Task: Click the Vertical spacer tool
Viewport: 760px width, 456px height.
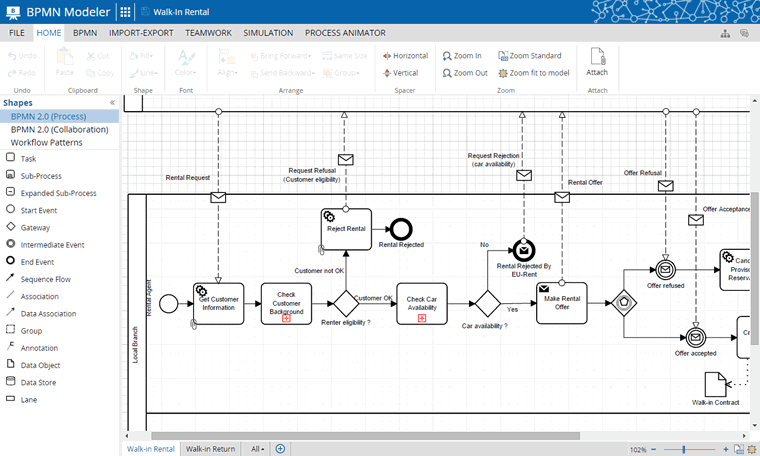Action: 400,73
